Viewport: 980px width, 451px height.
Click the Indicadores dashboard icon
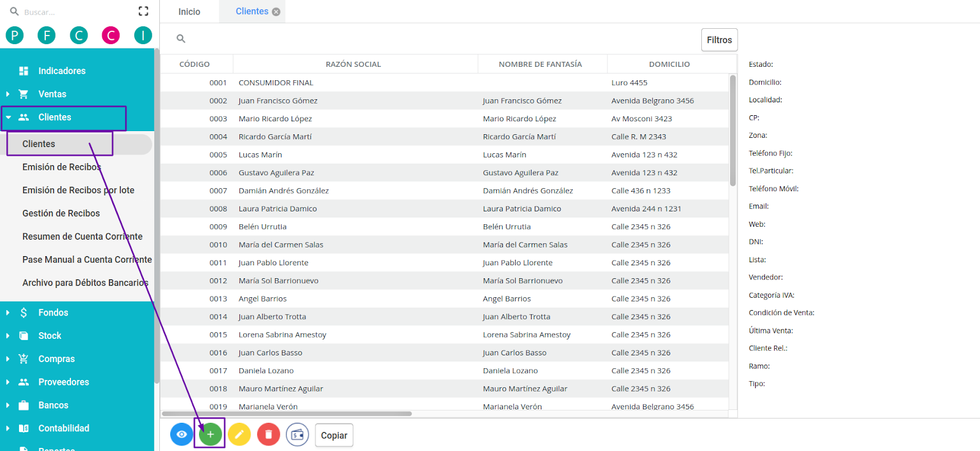click(24, 71)
